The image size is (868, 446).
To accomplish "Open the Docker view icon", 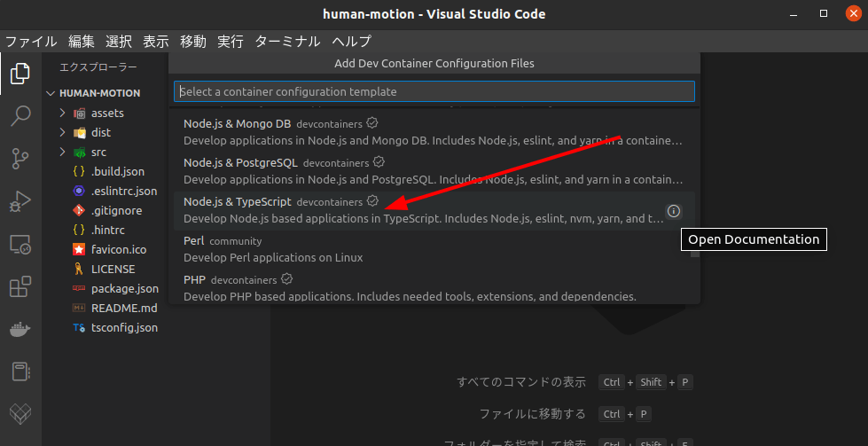I will tap(20, 330).
